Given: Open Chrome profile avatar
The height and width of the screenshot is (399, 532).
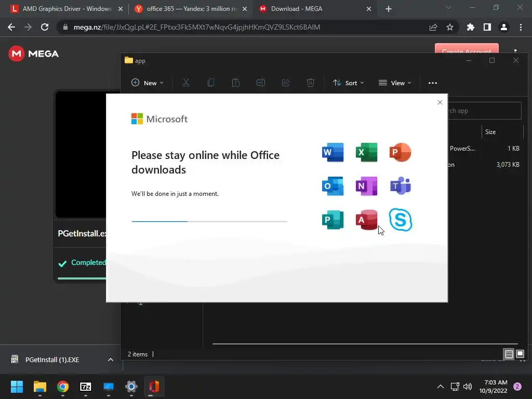Looking at the screenshot, I should [x=504, y=27].
